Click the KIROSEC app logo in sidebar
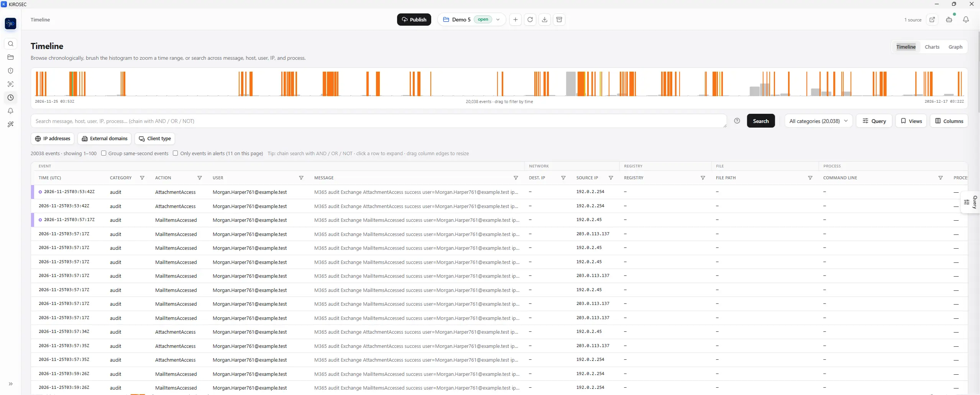The width and height of the screenshot is (980, 395). [11, 24]
